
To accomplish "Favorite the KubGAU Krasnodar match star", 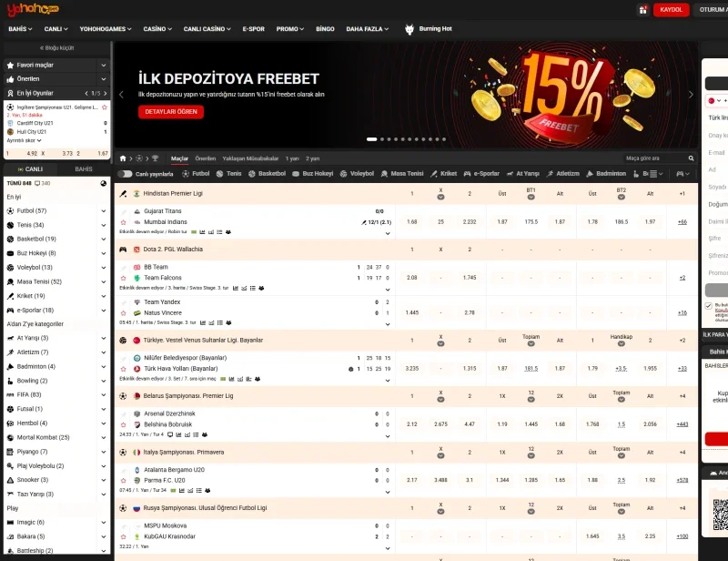I will pos(123,536).
